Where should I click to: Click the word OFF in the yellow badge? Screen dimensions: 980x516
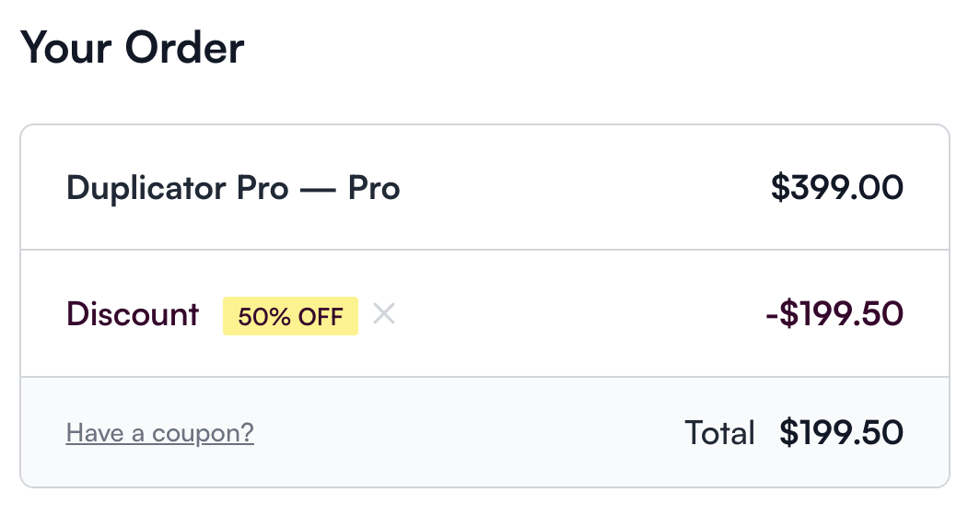321,316
